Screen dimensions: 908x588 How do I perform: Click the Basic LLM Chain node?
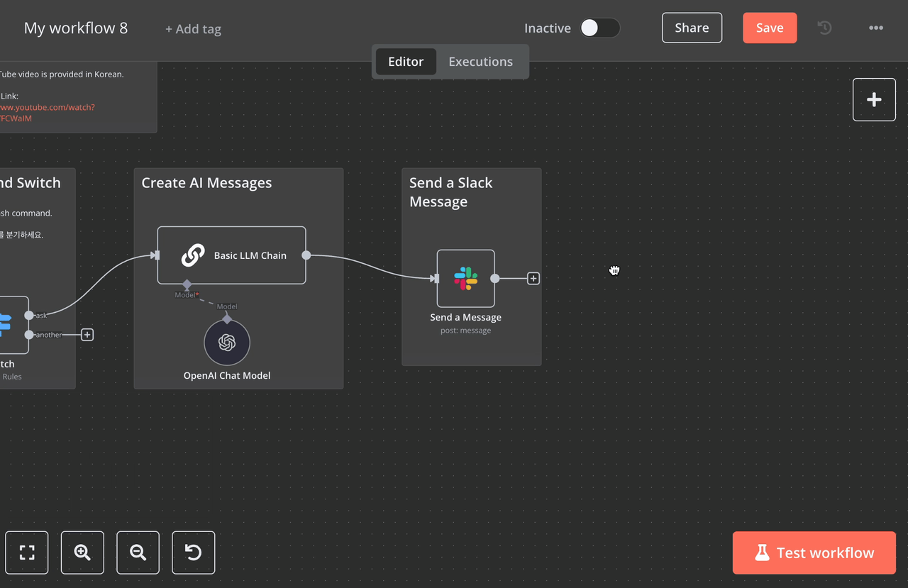[231, 255]
